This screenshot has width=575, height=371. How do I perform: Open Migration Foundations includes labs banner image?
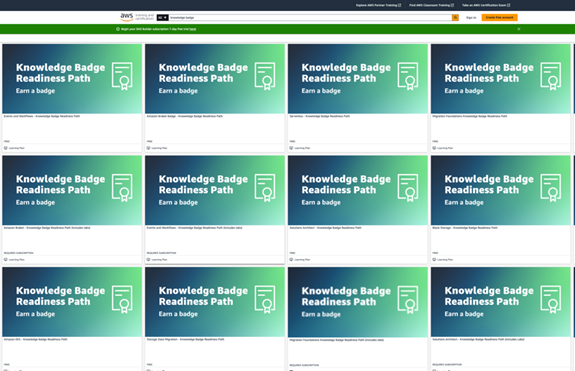[358, 302]
